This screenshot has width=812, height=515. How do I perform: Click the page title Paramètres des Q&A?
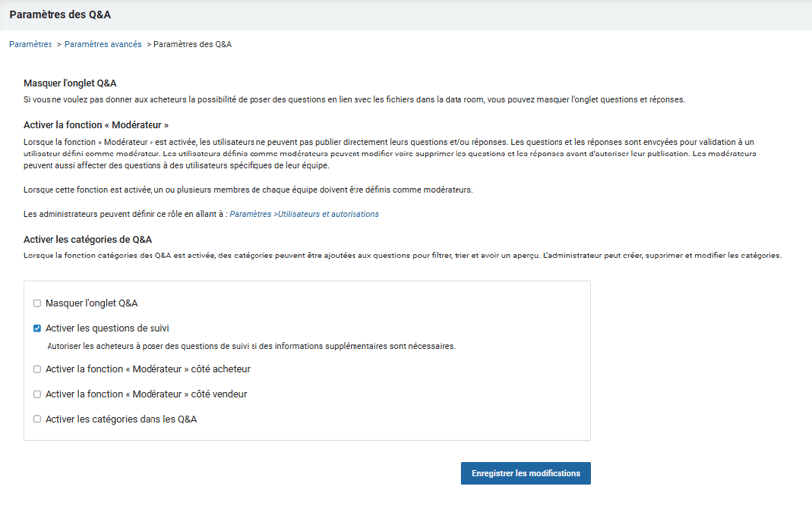(60, 15)
